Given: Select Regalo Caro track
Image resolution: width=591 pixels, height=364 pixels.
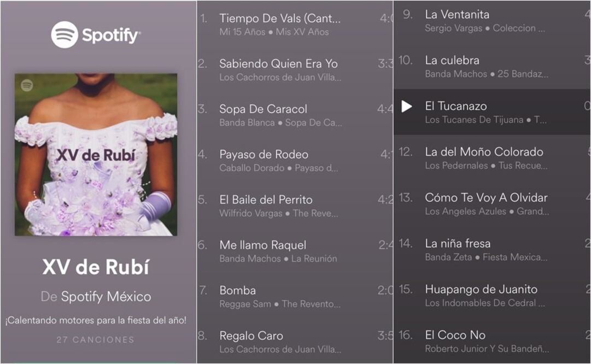Looking at the screenshot, I should click(295, 342).
